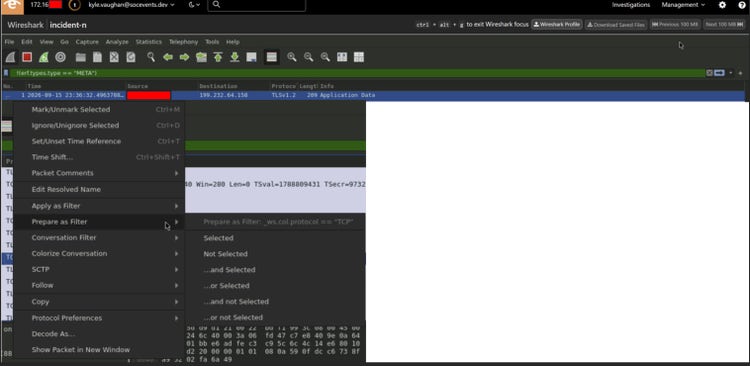
Task: Click the green restart capture fin icon
Action: point(44,57)
